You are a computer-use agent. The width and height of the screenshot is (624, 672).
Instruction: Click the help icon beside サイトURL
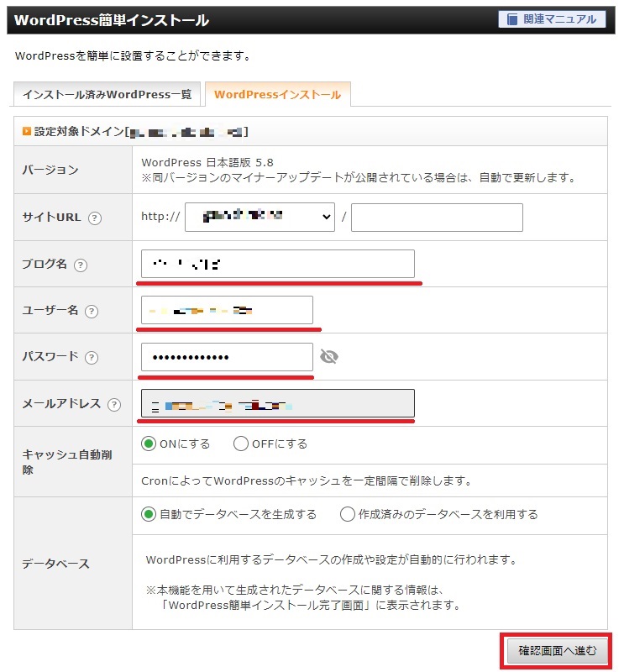pyautogui.click(x=95, y=218)
